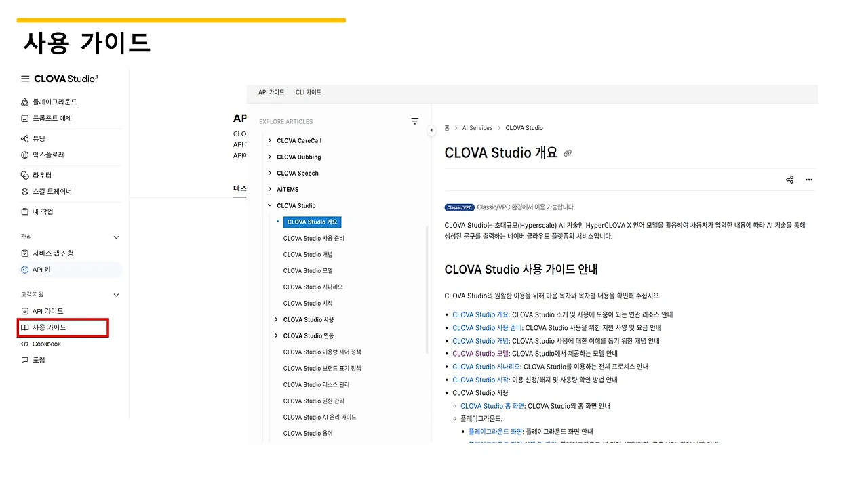The width and height of the screenshot is (868, 488).
Task: Open 프롬프트 예제 in the left sidebar
Action: (x=46, y=118)
